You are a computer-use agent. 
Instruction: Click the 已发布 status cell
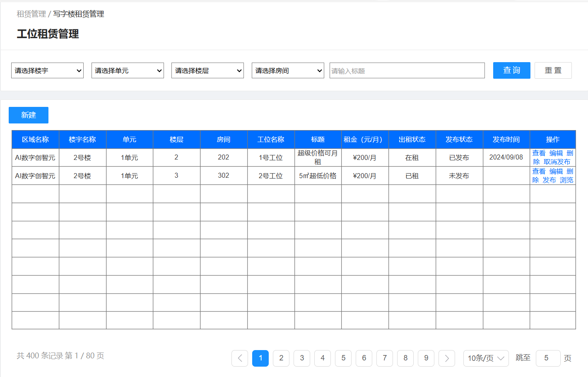[459, 157]
